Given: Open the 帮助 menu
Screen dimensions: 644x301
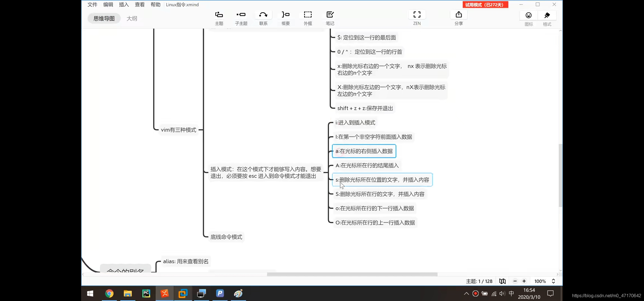Looking at the screenshot, I should pyautogui.click(x=156, y=4).
